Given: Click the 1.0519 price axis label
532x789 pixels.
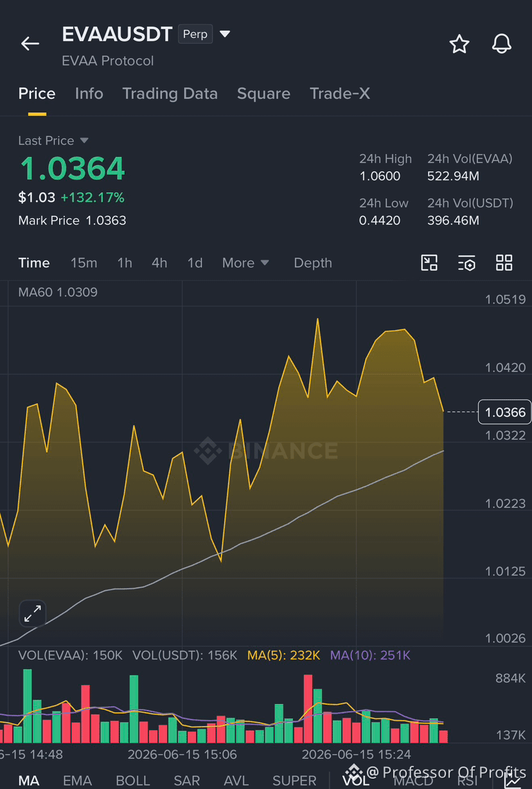Looking at the screenshot, I should tap(506, 299).
